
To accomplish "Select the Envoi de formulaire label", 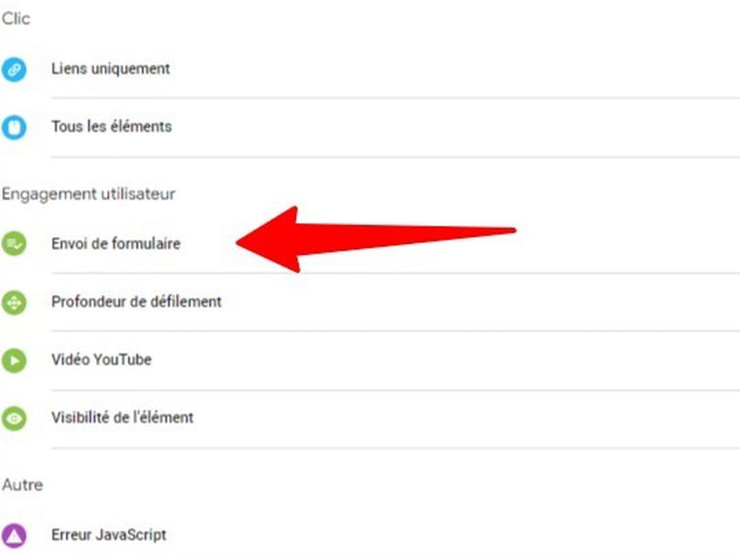I will pos(116,243).
